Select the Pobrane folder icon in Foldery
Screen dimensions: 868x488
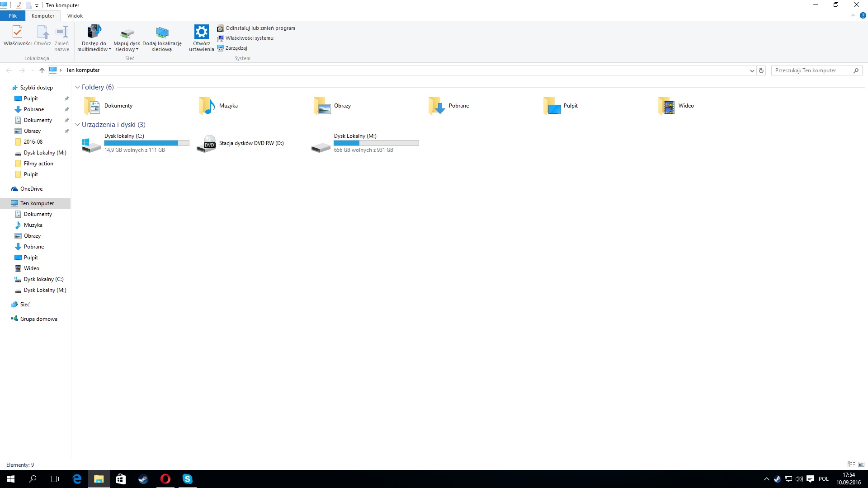437,106
